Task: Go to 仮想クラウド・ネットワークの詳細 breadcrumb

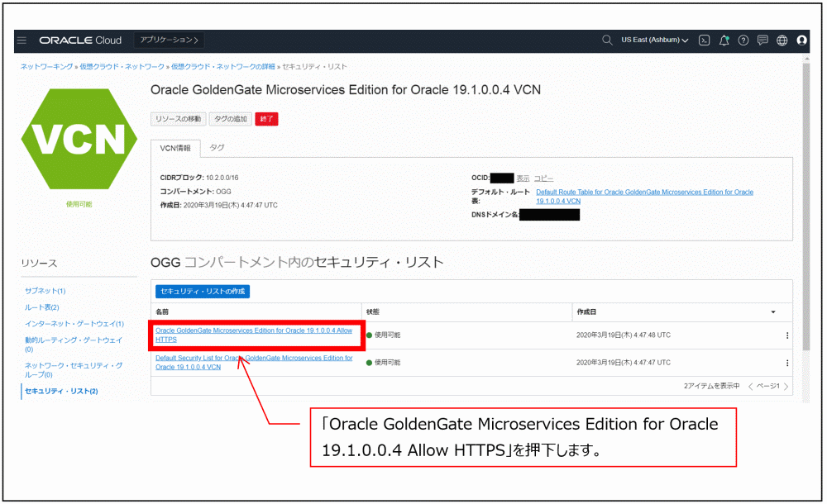Action: click(x=223, y=66)
